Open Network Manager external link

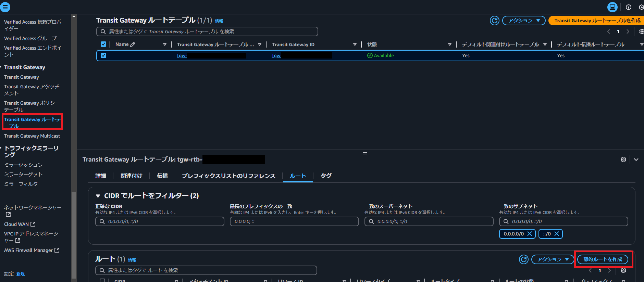point(33,211)
